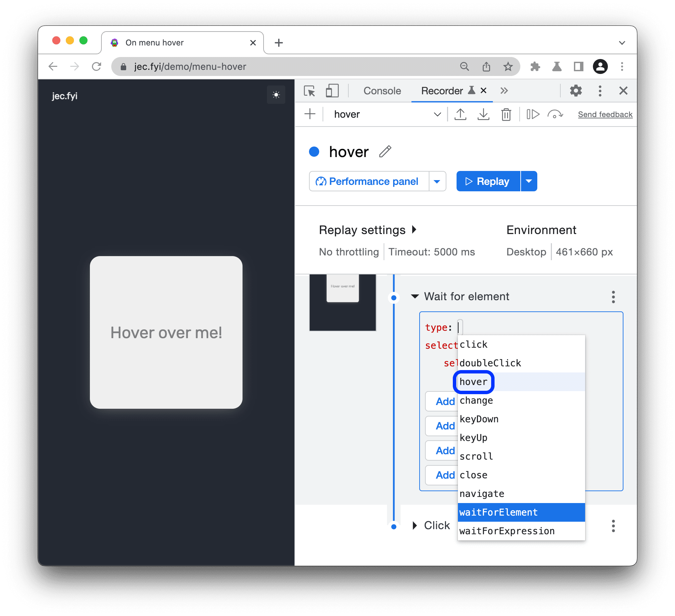The height and width of the screenshot is (616, 675).
Task: Click the DevTools settings gear icon
Action: pyautogui.click(x=575, y=91)
